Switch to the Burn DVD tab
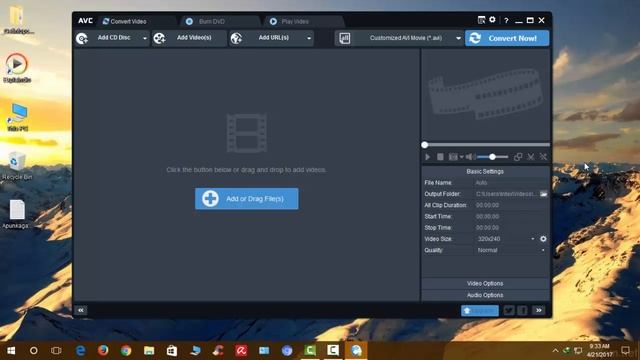Image resolution: width=640 pixels, height=360 pixels. 211,21
